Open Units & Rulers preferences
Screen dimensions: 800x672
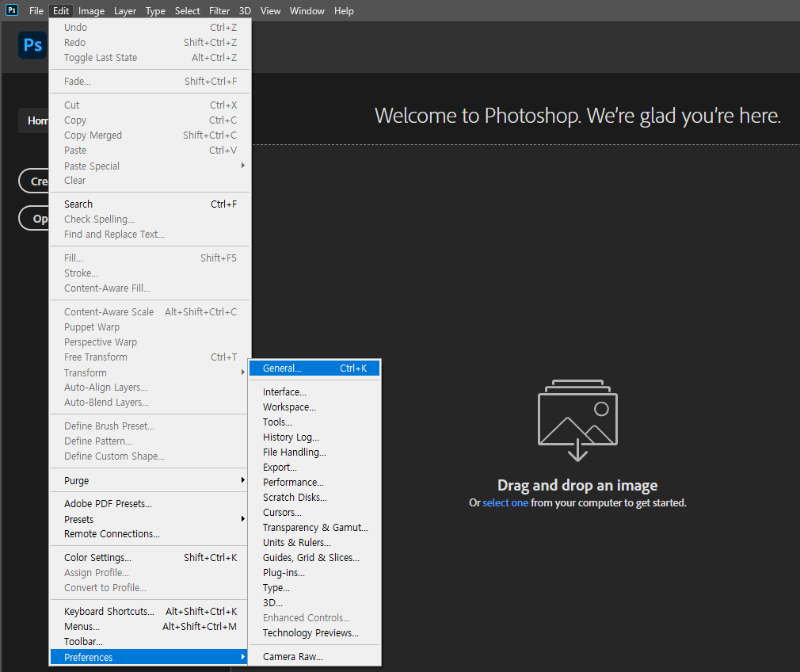coord(314,542)
